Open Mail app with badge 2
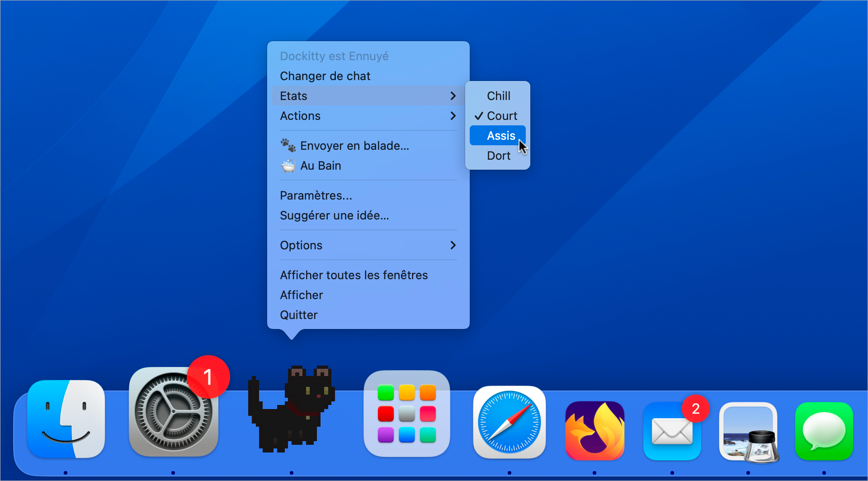The image size is (868, 481). pyautogui.click(x=672, y=431)
